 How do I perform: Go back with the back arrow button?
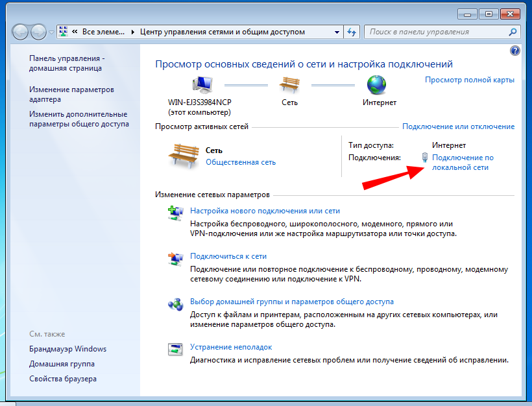21,32
